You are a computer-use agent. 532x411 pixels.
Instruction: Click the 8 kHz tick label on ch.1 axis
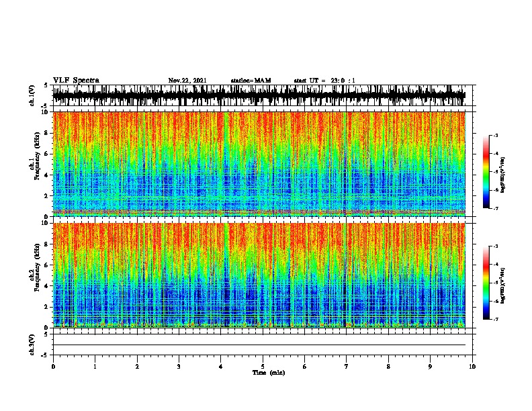tap(47, 133)
